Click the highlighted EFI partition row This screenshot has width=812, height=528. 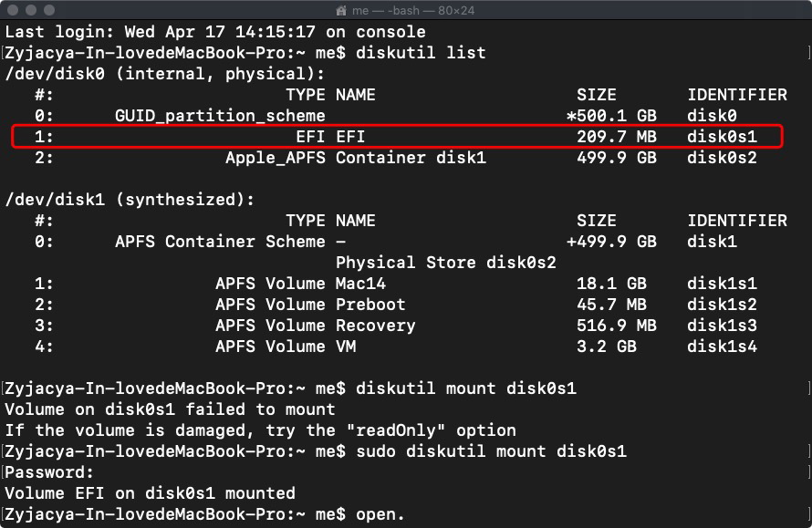tap(397, 137)
